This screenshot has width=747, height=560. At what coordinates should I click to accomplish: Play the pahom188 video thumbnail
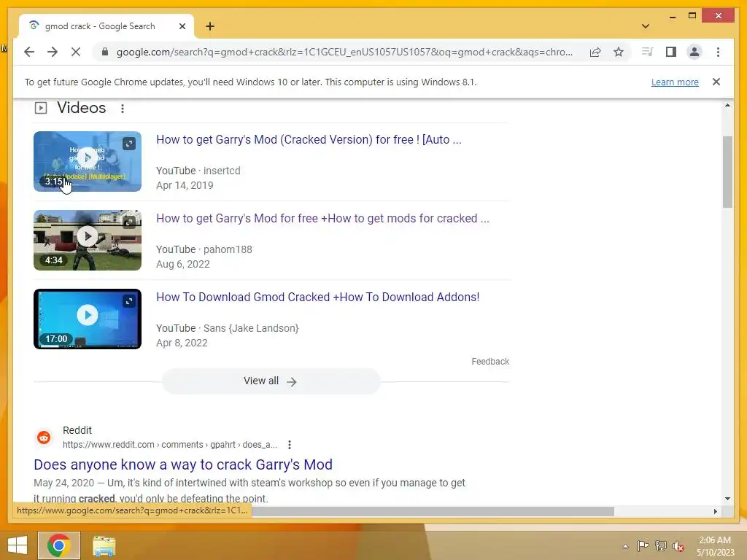(88, 240)
